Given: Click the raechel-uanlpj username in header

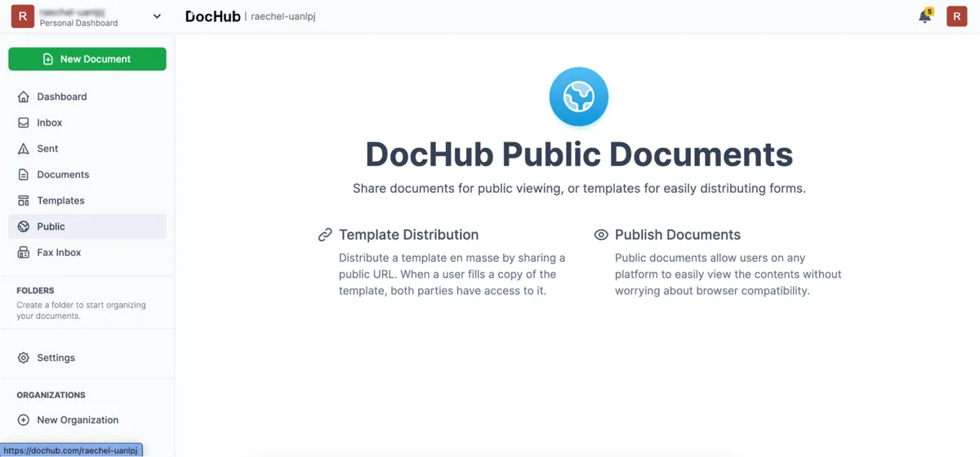Looking at the screenshot, I should tap(283, 16).
